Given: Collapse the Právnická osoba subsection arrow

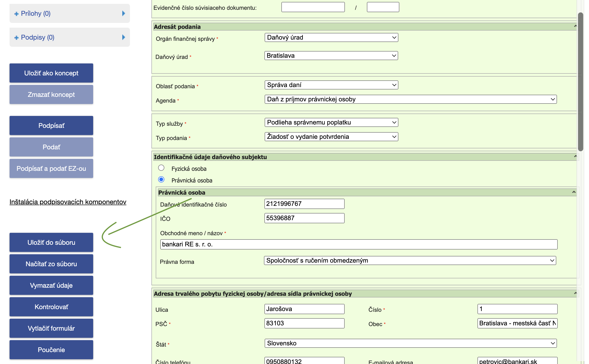Looking at the screenshot, I should pyautogui.click(x=573, y=192).
